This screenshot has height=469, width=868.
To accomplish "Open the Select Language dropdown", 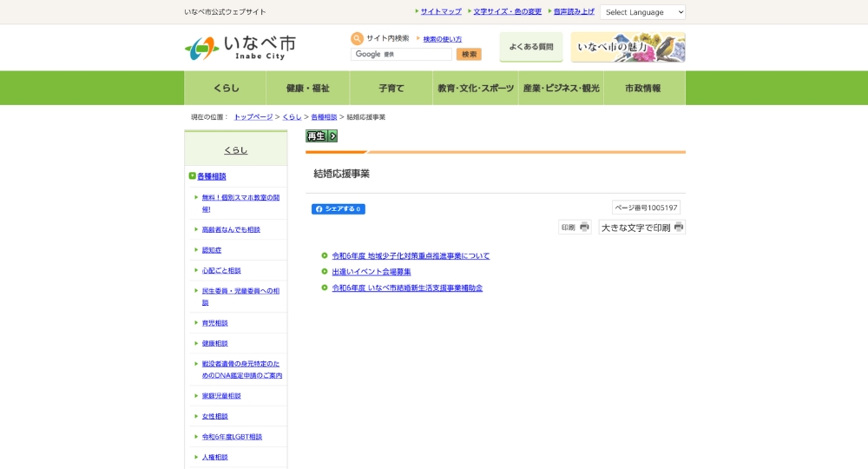I will (x=642, y=12).
